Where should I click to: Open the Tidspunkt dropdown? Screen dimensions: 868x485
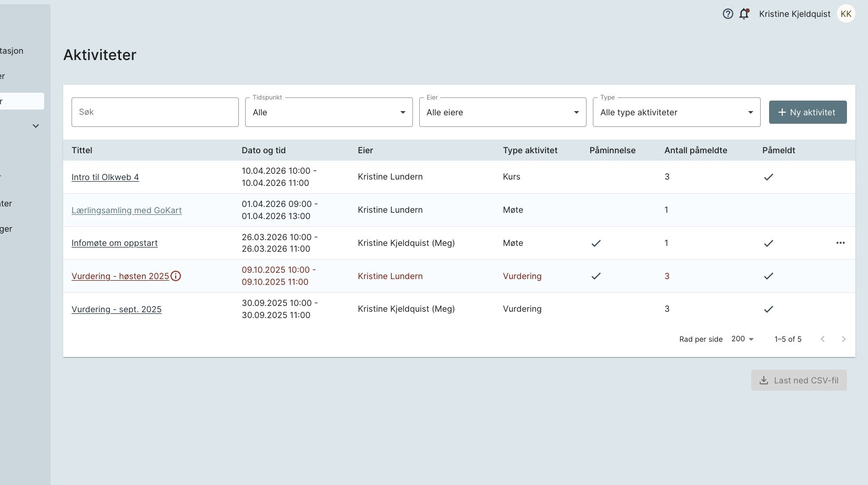coord(329,112)
